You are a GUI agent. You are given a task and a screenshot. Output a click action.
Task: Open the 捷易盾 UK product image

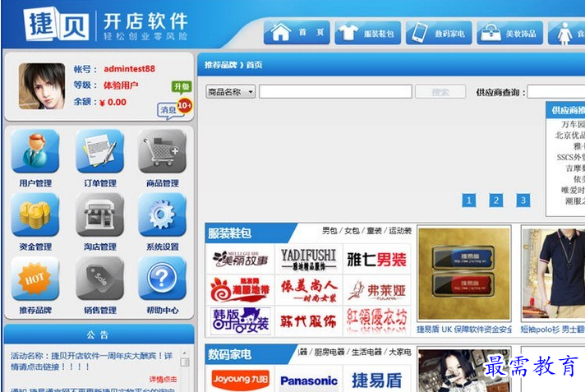[464, 274]
